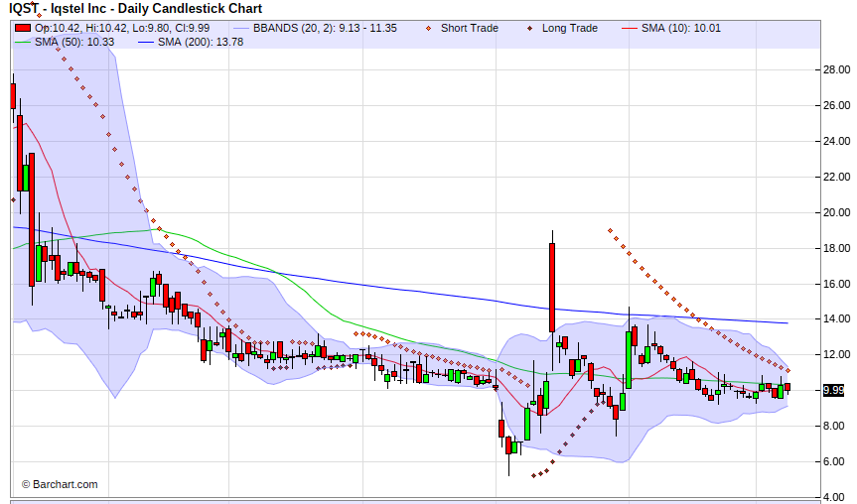Click the 26.00 price axis label
Viewport: 857px width, 504px height.
point(837,105)
